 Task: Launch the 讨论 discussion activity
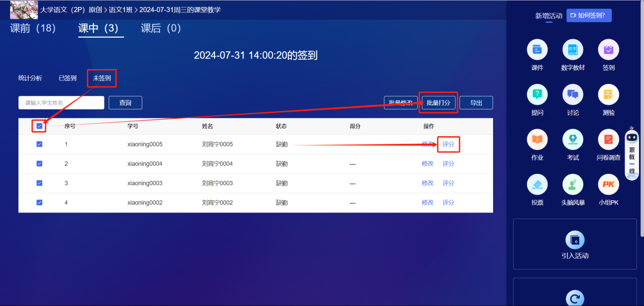click(573, 95)
